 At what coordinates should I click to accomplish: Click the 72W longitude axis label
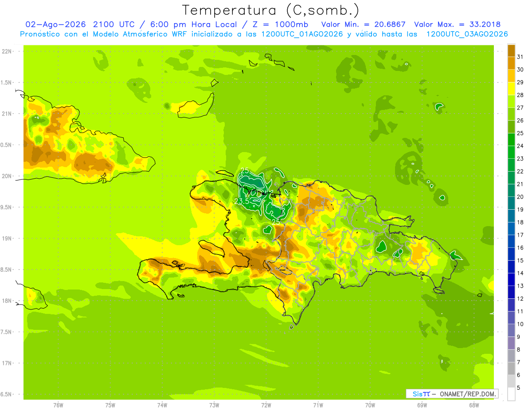tap(266, 405)
